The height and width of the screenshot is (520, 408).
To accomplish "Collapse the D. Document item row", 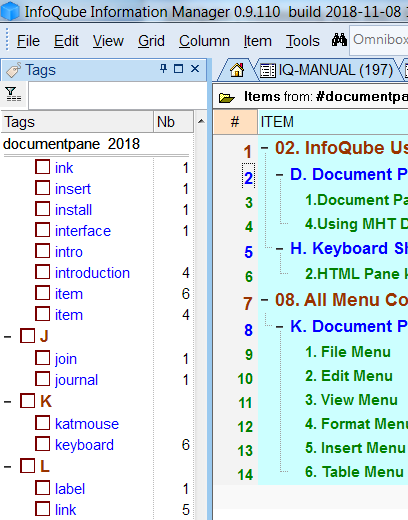I will click(280, 175).
